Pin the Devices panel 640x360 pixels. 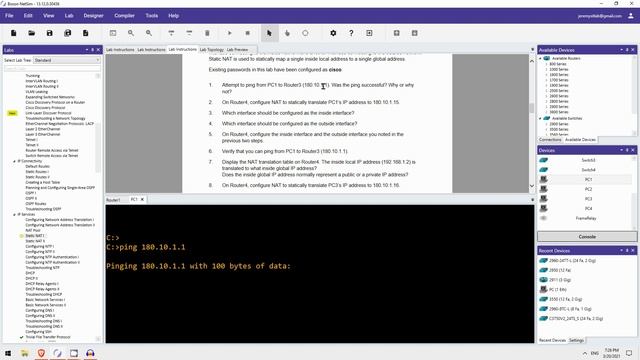[627, 150]
